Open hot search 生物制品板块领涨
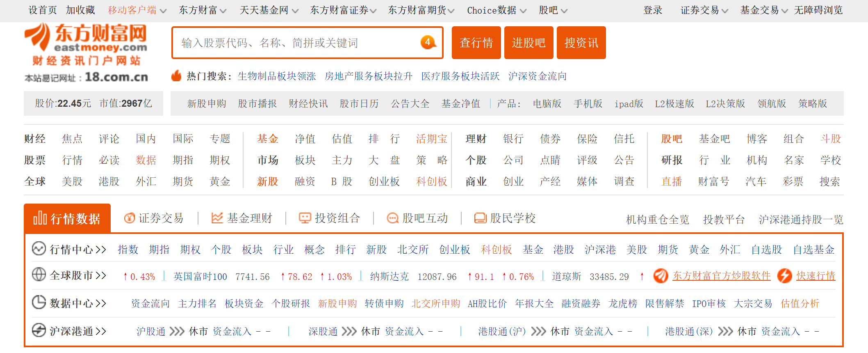This screenshot has width=868, height=353. [x=277, y=76]
